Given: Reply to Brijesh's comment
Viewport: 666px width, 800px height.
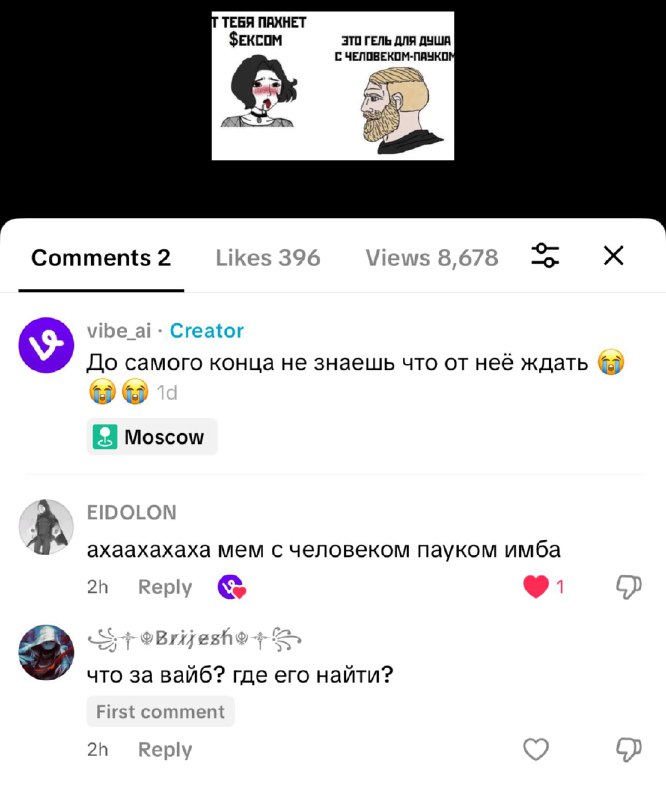Looking at the screenshot, I should [x=165, y=749].
